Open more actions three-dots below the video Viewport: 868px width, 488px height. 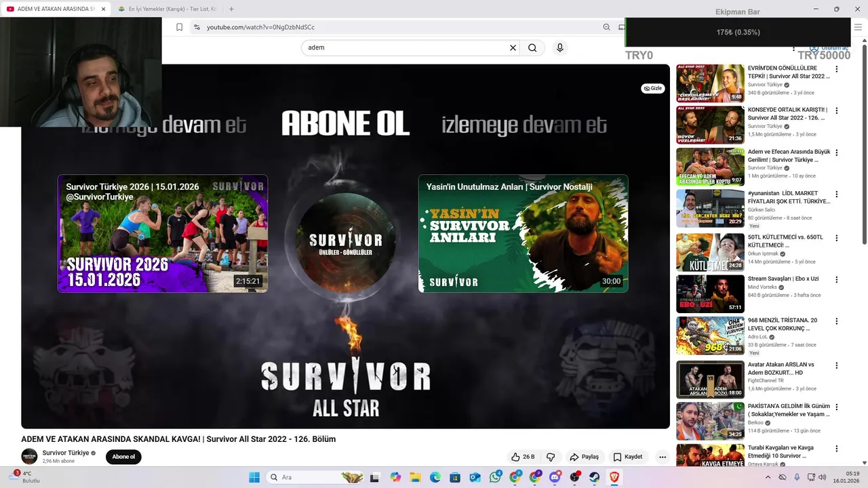pyautogui.click(x=663, y=457)
